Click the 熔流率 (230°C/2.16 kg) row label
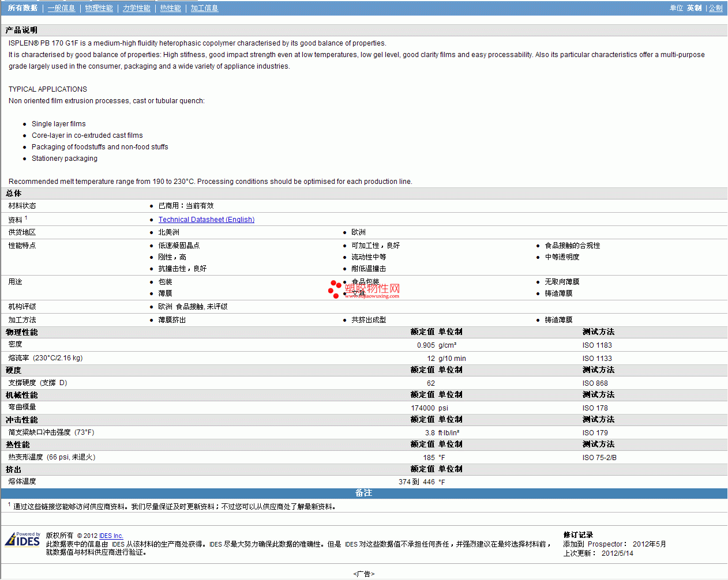The width and height of the screenshot is (728, 580). [x=46, y=358]
